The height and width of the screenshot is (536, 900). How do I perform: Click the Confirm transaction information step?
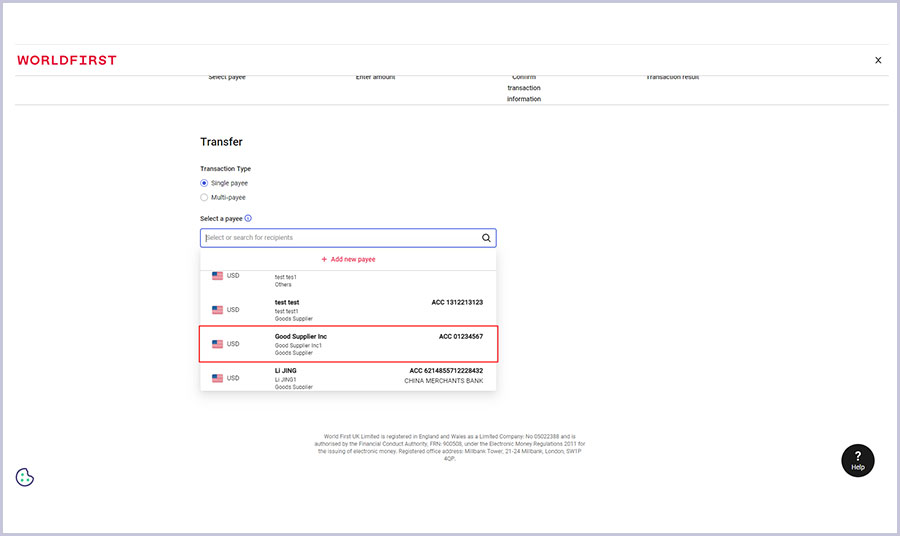point(523,88)
